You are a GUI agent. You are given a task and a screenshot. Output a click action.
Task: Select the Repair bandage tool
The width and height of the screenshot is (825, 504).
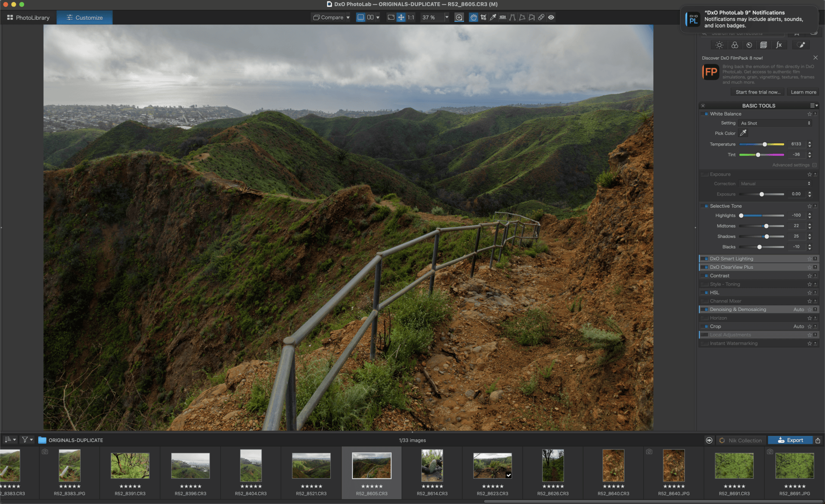tap(541, 18)
